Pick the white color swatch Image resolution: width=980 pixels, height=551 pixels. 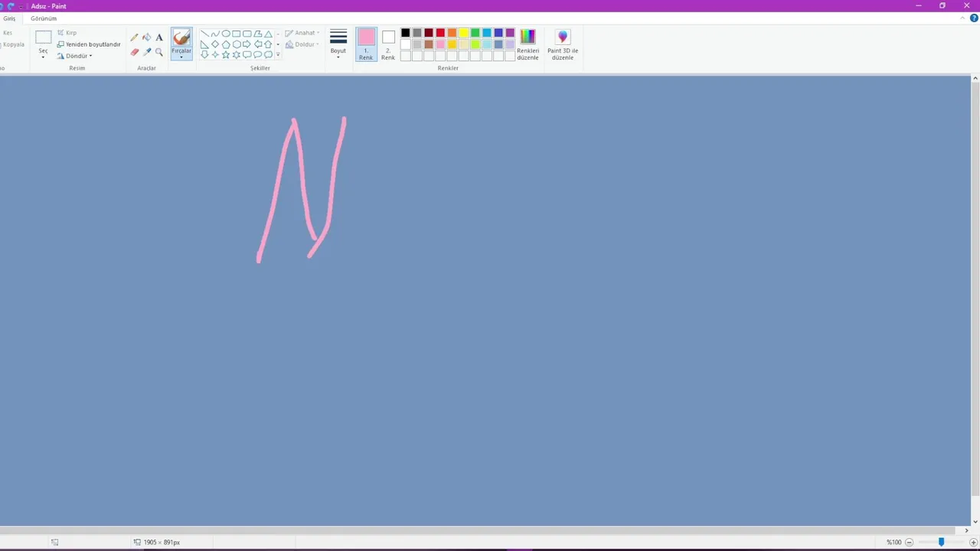(x=405, y=44)
